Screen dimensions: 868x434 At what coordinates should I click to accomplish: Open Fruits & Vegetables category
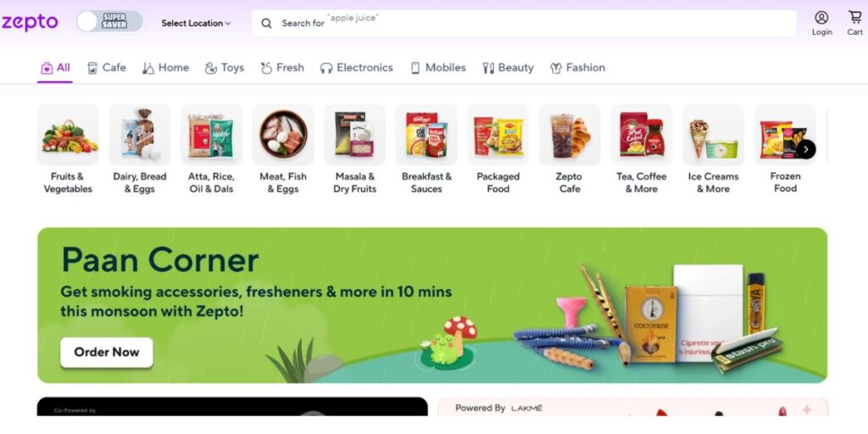click(68, 149)
